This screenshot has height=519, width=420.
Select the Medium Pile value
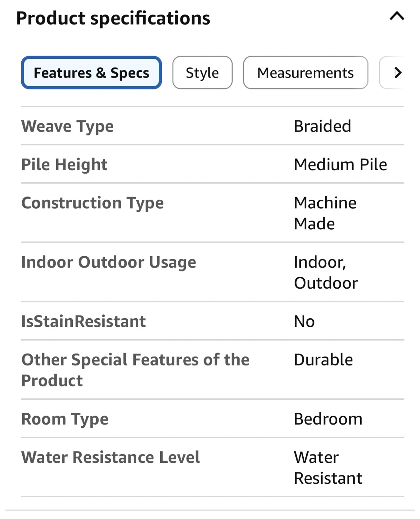(340, 165)
